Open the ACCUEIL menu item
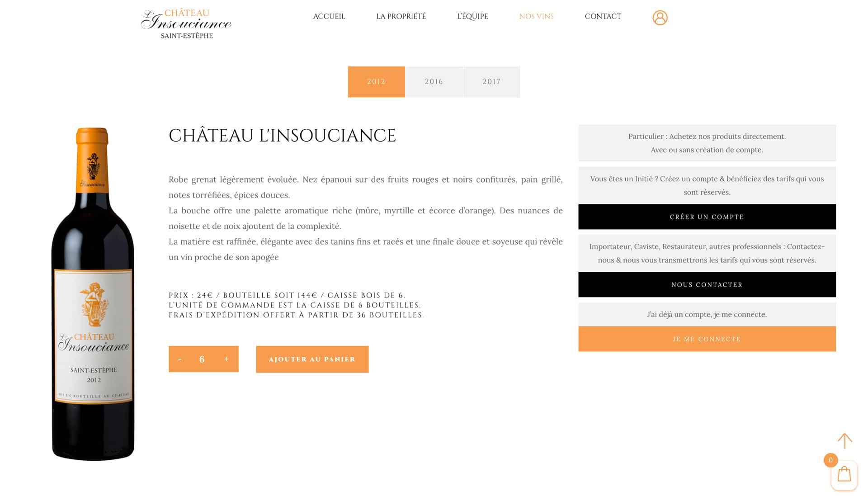868x501 pixels. [x=329, y=16]
